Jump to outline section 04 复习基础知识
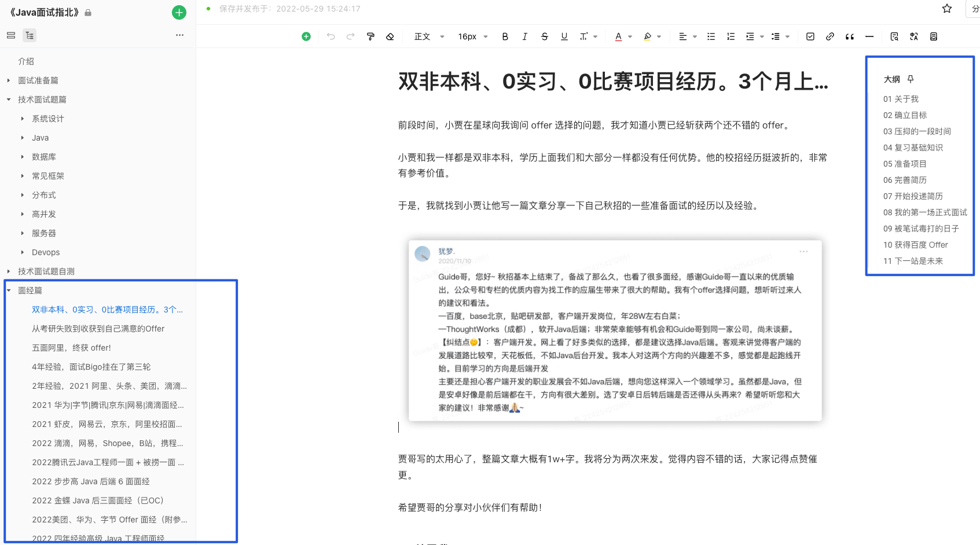Image resolution: width=980 pixels, height=545 pixels. point(913,148)
